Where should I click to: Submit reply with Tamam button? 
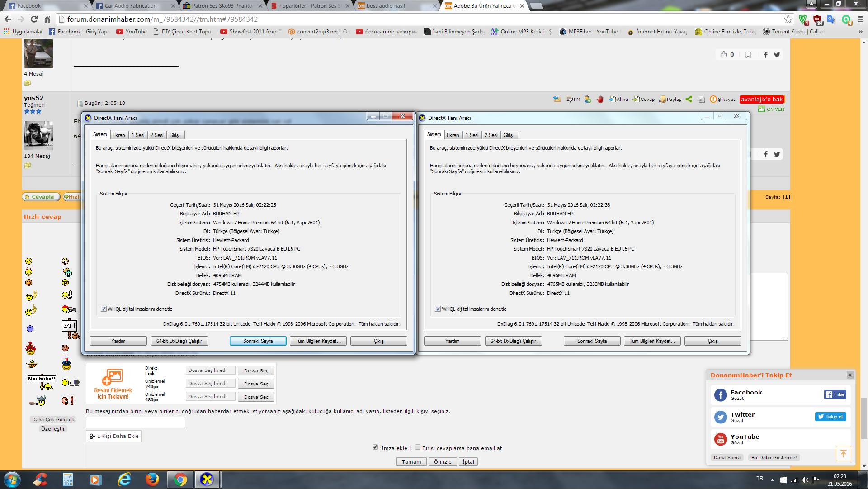click(x=411, y=462)
